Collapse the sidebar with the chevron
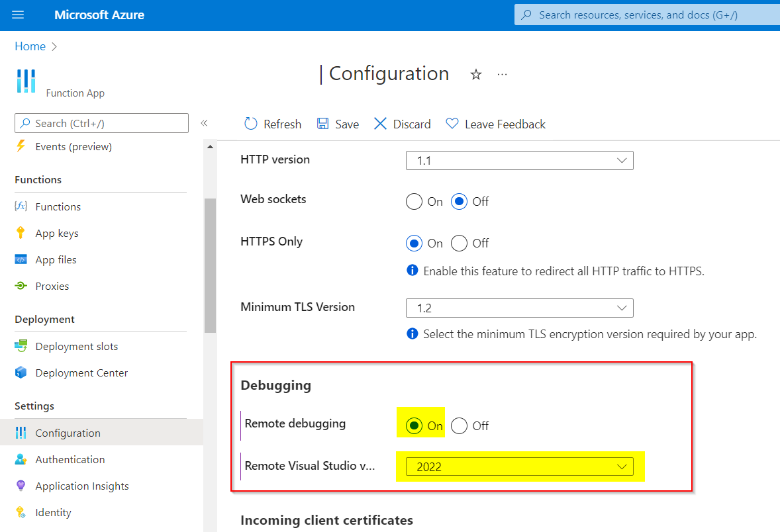 click(x=205, y=123)
